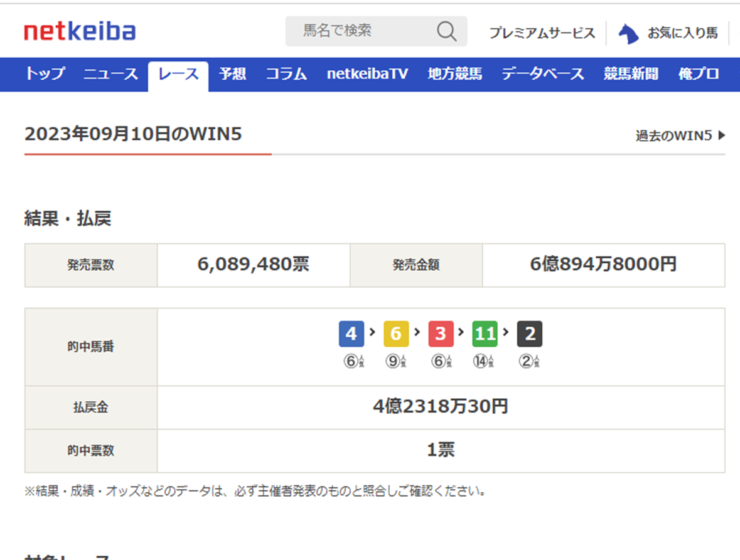Screen dimensions: 740x560
Task: Click the magnifying glass search icon
Action: coord(446,31)
